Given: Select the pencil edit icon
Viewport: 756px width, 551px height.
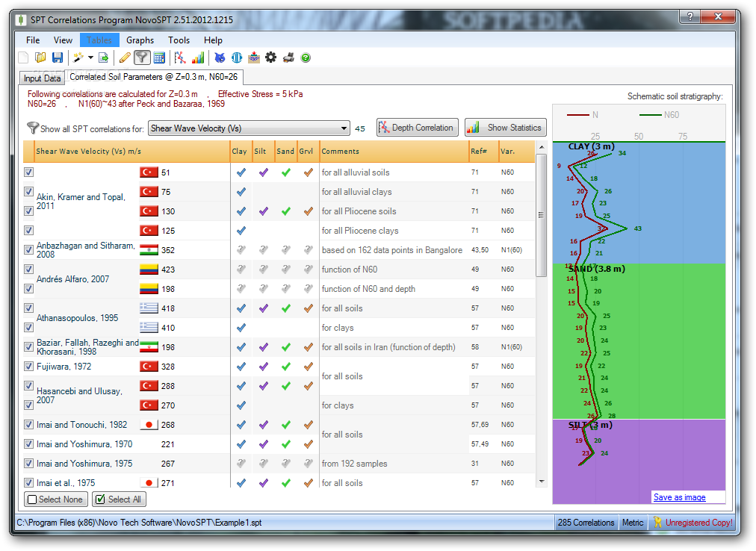Looking at the screenshot, I should [125, 57].
